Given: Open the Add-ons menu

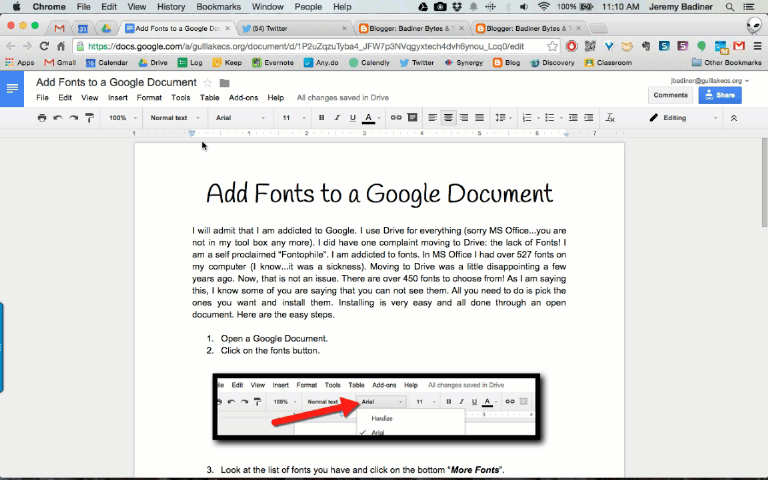Looking at the screenshot, I should pyautogui.click(x=243, y=97).
